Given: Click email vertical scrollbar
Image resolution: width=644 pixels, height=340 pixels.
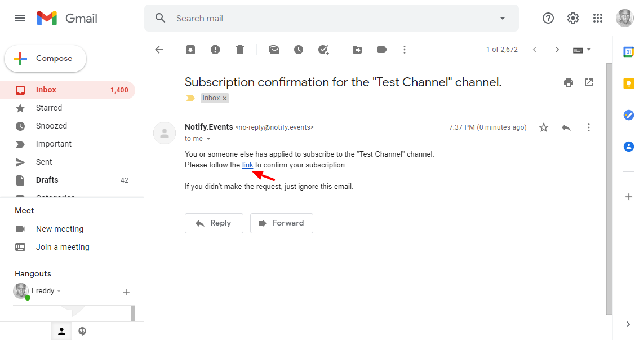Looking at the screenshot, I should pyautogui.click(x=609, y=189).
